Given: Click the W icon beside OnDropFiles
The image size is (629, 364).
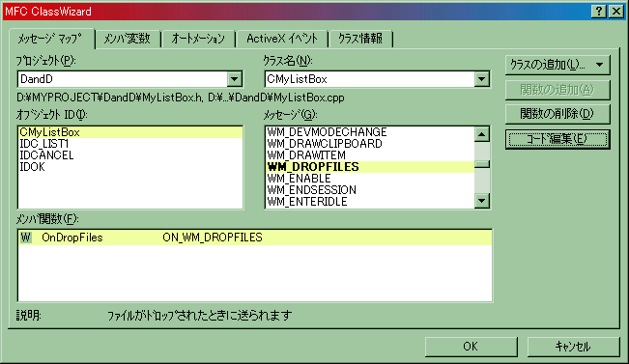Looking at the screenshot, I should click(x=26, y=238).
